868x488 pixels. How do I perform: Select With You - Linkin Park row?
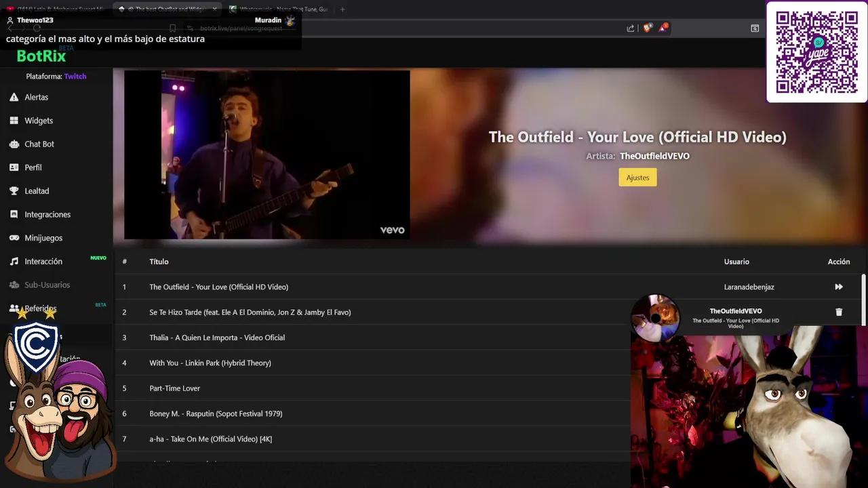pos(373,363)
